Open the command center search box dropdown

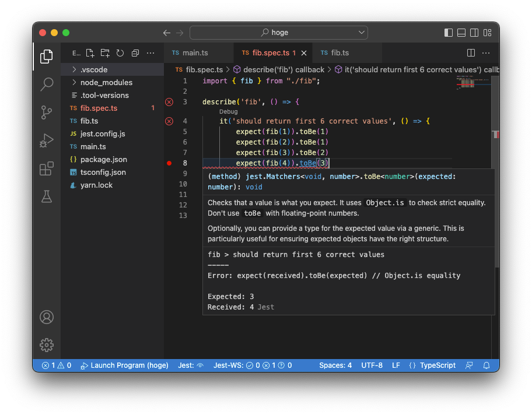361,33
